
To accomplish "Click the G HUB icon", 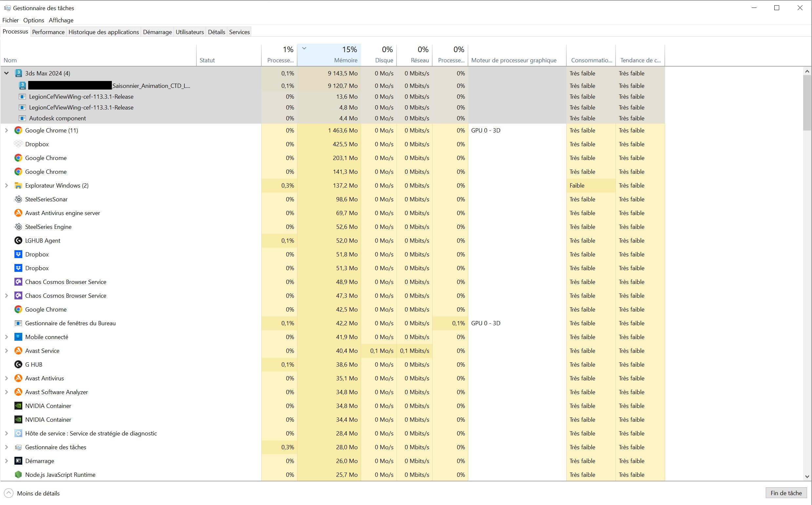I will pos(18,365).
